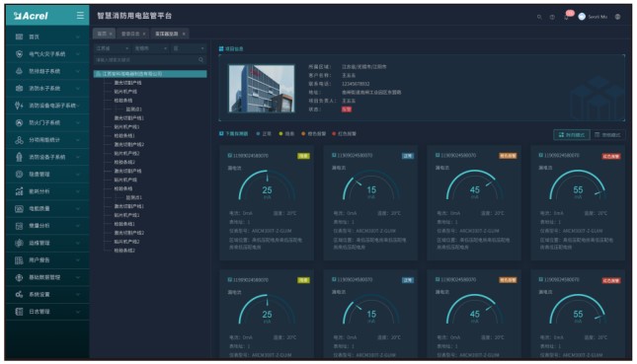
Task: Expand the 电能质量 menu chevron
Action: (78, 208)
